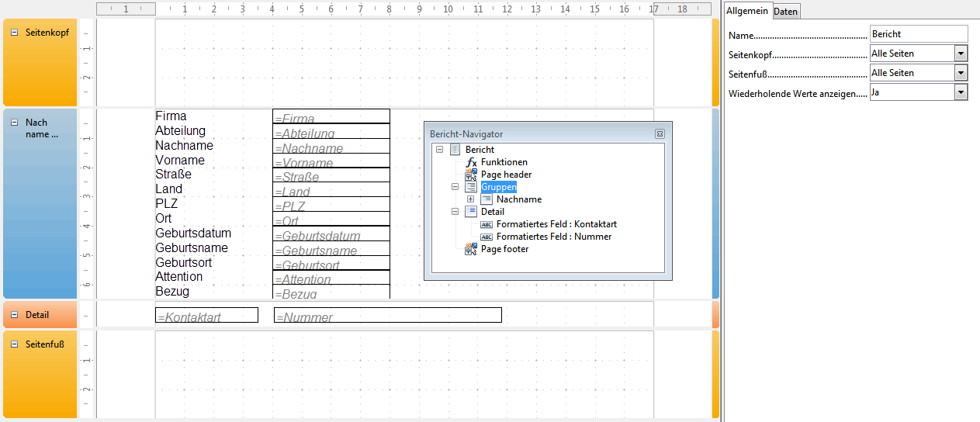Viewport: 980px width, 422px height.
Task: Select Page footer in the navigator tree
Action: pyautogui.click(x=505, y=249)
